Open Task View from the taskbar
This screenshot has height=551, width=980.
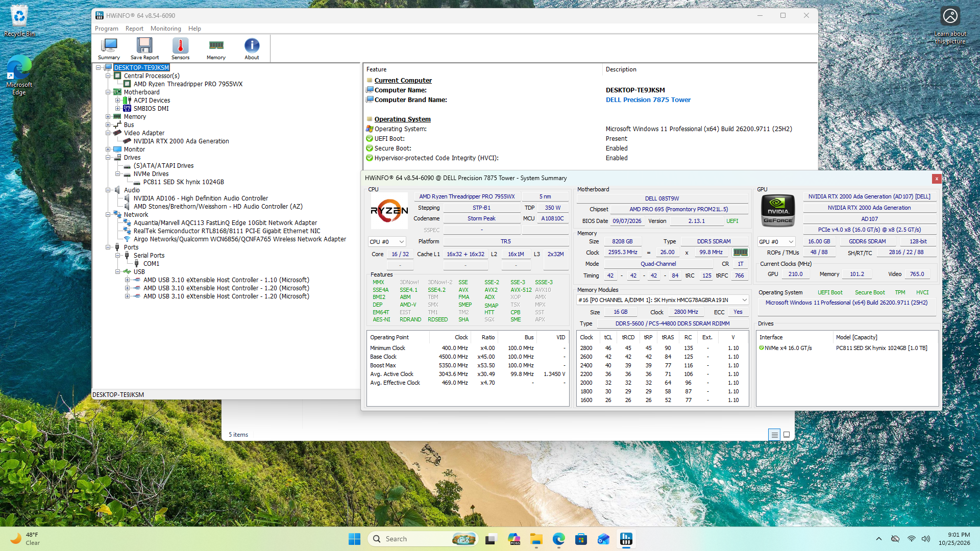[491, 539]
